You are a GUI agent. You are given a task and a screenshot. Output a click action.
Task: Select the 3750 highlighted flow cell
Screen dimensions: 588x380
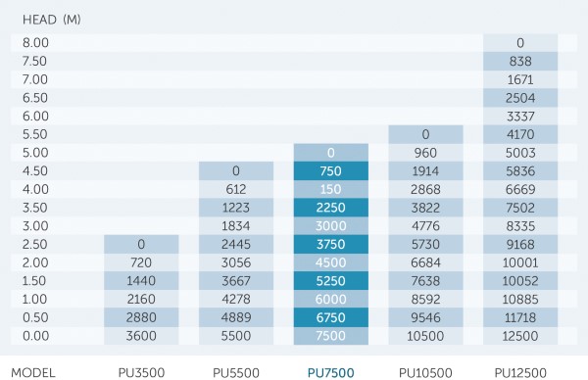tap(331, 244)
